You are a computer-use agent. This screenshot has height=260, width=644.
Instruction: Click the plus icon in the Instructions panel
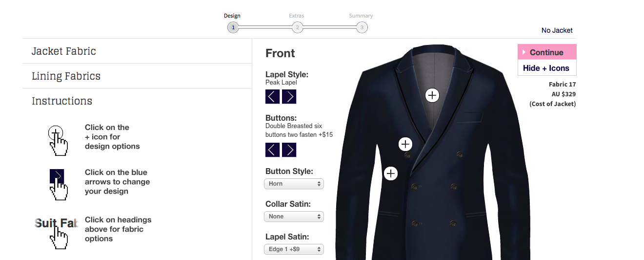(56, 132)
